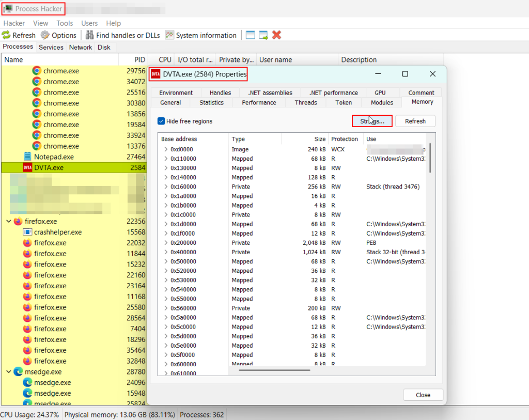Viewport: 529px width, 420px height.
Task: Click the horizontal scrollbar in memory list
Action: pos(274,370)
